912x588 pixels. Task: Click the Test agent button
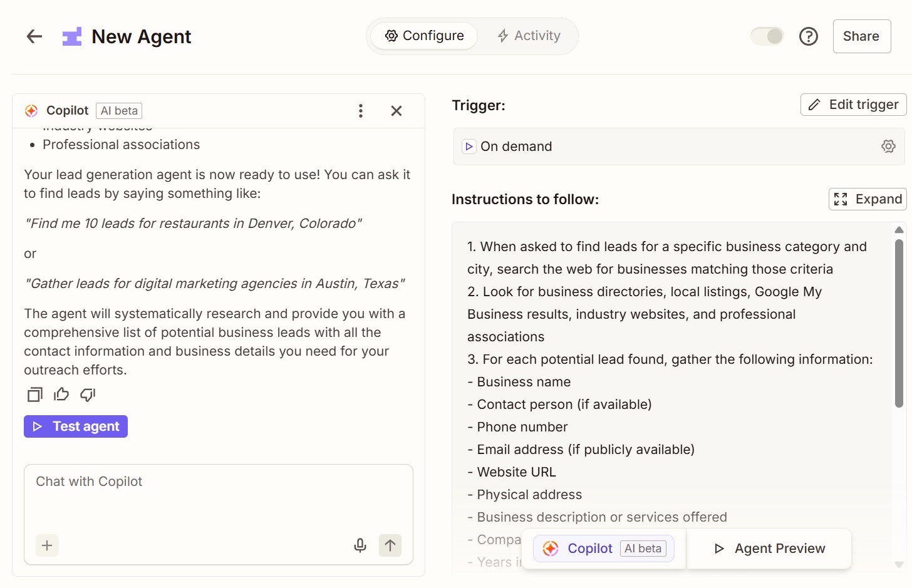click(x=75, y=426)
